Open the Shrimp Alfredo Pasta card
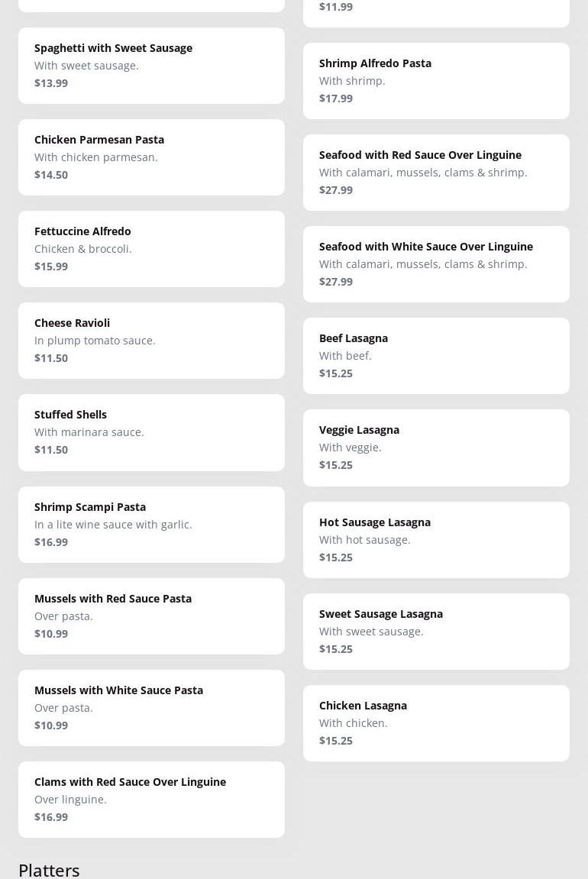The image size is (588, 879). (x=436, y=81)
